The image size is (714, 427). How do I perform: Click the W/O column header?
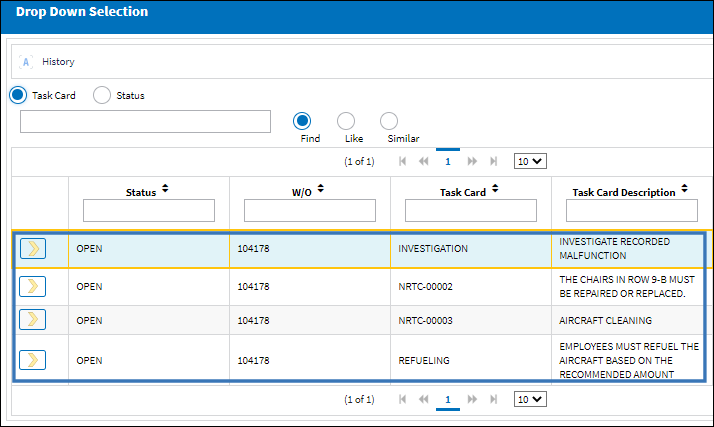click(301, 193)
